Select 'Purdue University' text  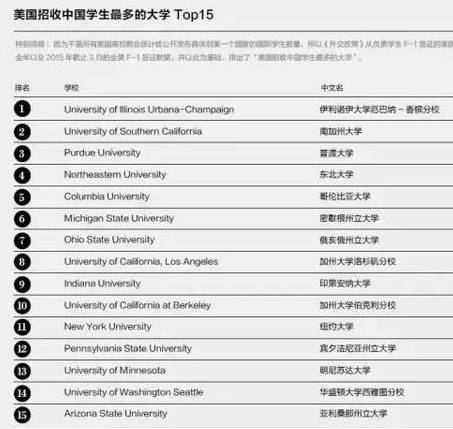click(102, 153)
